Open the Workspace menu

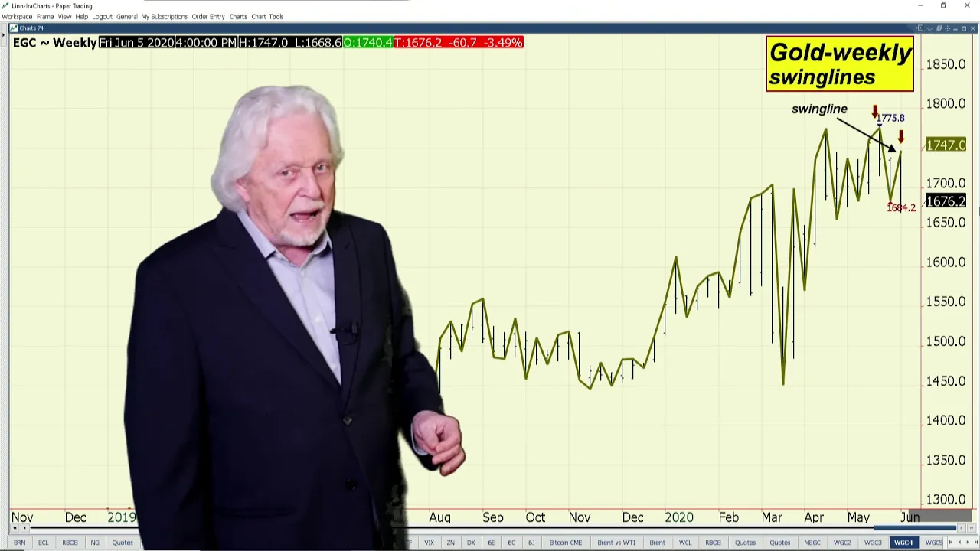click(17, 16)
